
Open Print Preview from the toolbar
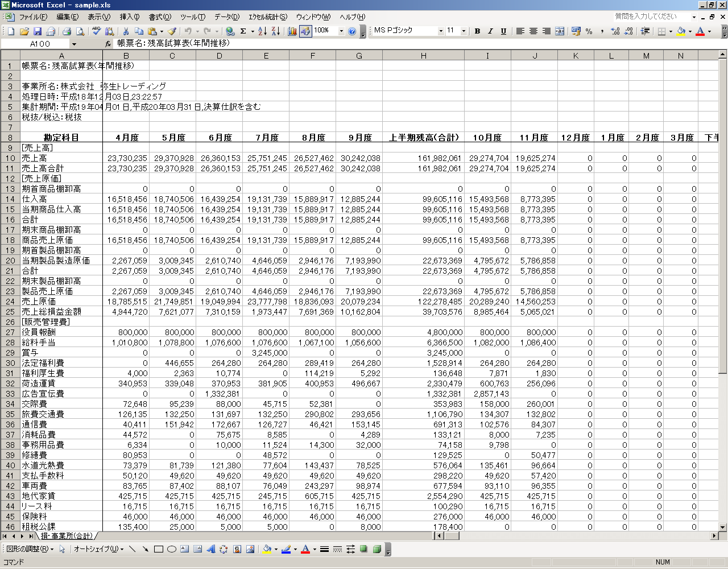pos(80,31)
